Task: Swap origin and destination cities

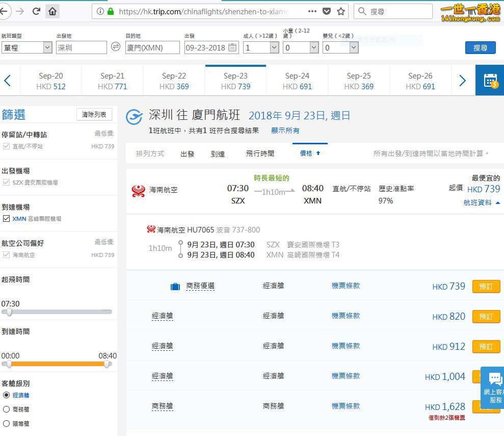Action: 116,46
